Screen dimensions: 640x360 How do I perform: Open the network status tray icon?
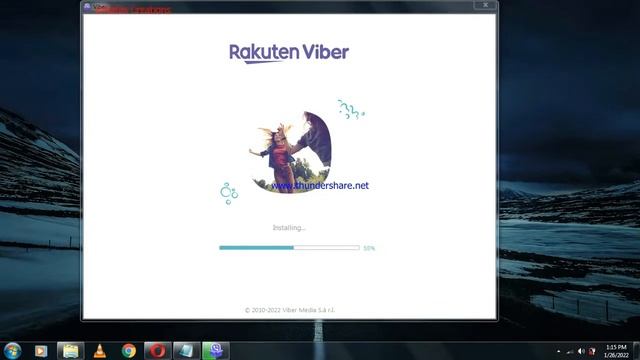tap(570, 351)
